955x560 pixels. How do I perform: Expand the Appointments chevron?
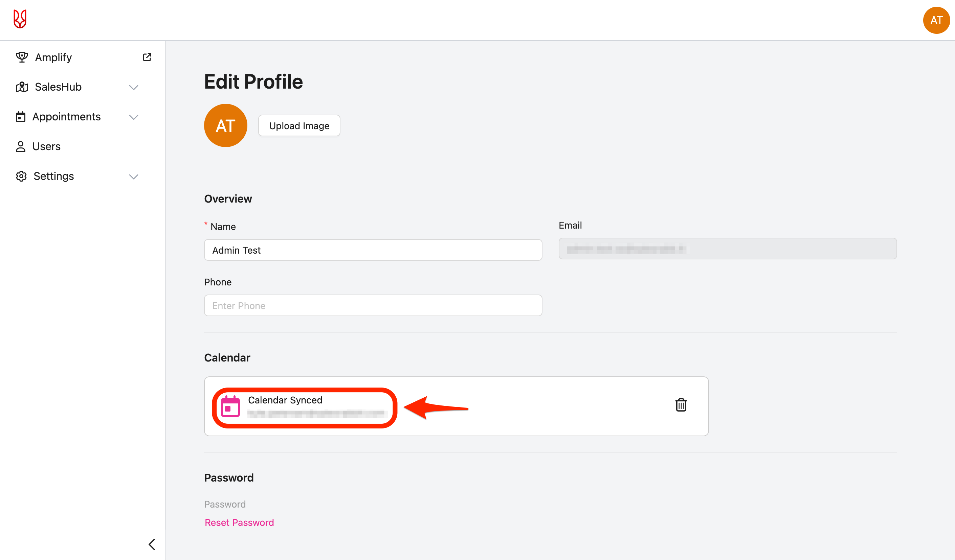click(133, 117)
